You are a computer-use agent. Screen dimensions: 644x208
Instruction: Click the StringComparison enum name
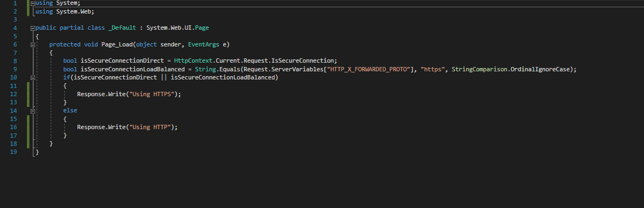point(479,69)
